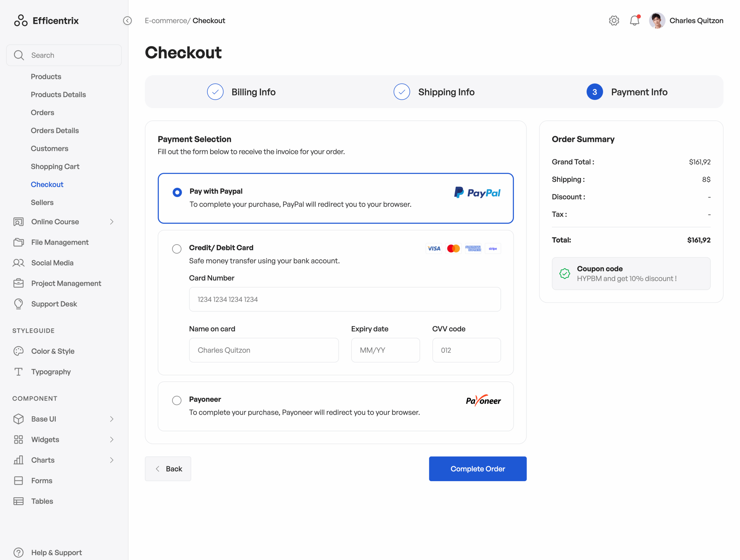Choose Credit/Debit Card payment method
This screenshot has height=560, width=740.
177,249
